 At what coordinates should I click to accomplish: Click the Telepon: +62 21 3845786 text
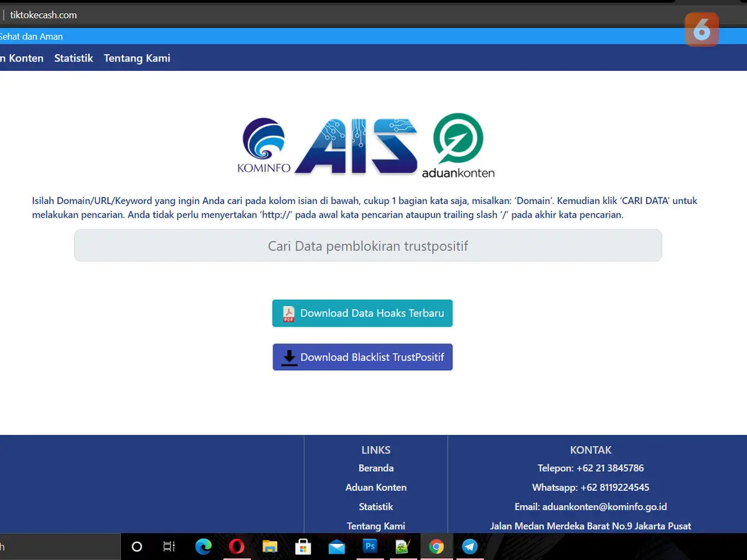tap(591, 468)
